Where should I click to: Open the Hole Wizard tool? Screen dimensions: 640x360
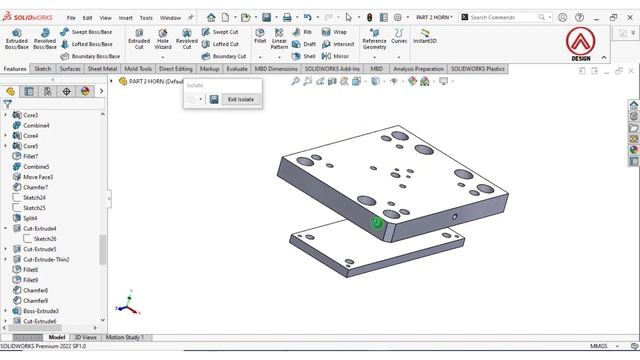[163, 39]
